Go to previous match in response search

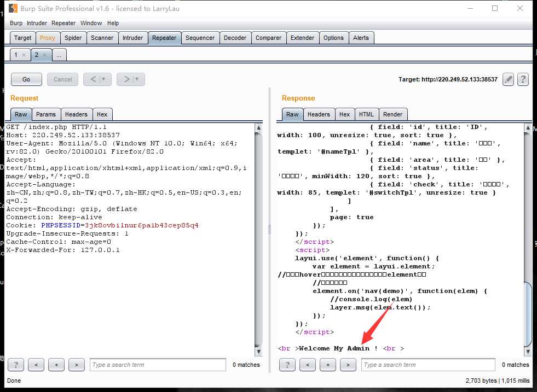(308, 365)
